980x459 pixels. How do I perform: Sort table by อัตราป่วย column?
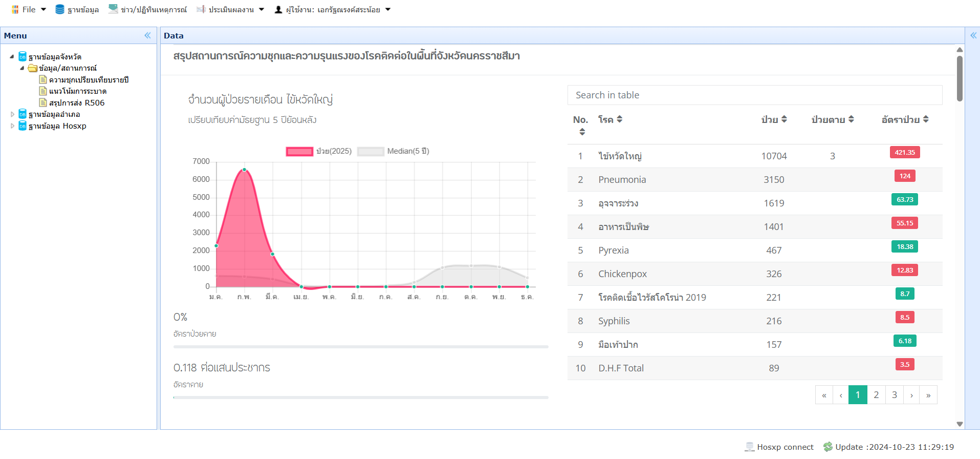point(905,119)
